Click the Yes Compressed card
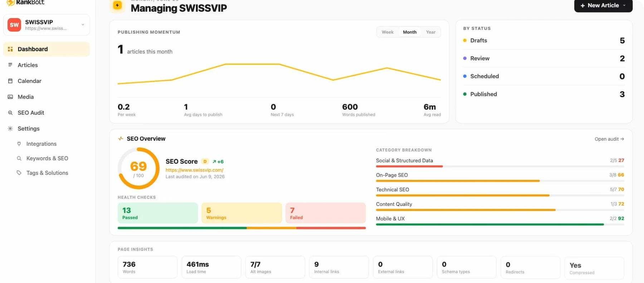 point(594,268)
